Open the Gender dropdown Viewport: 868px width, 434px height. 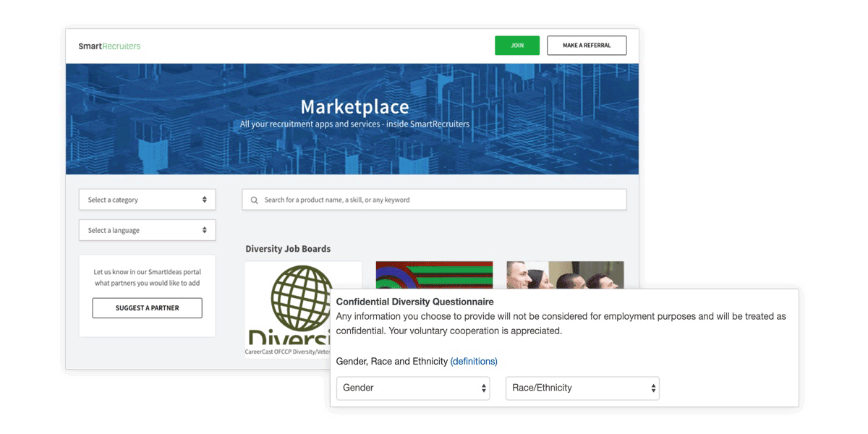413,388
